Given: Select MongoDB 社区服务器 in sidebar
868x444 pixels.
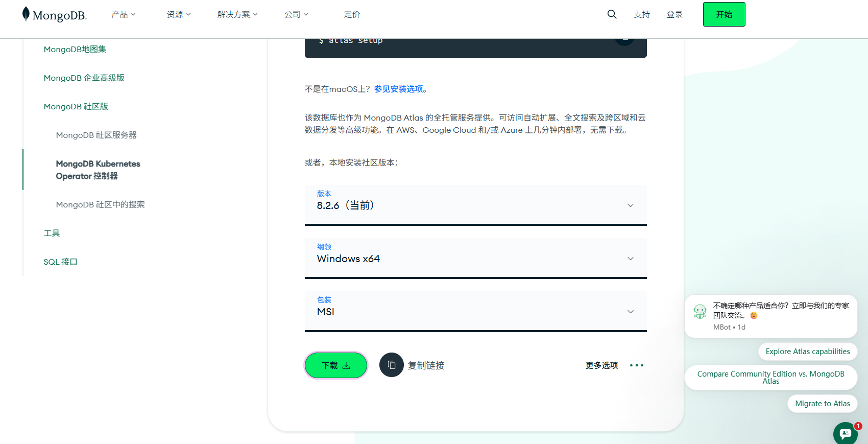Looking at the screenshot, I should pos(97,135).
